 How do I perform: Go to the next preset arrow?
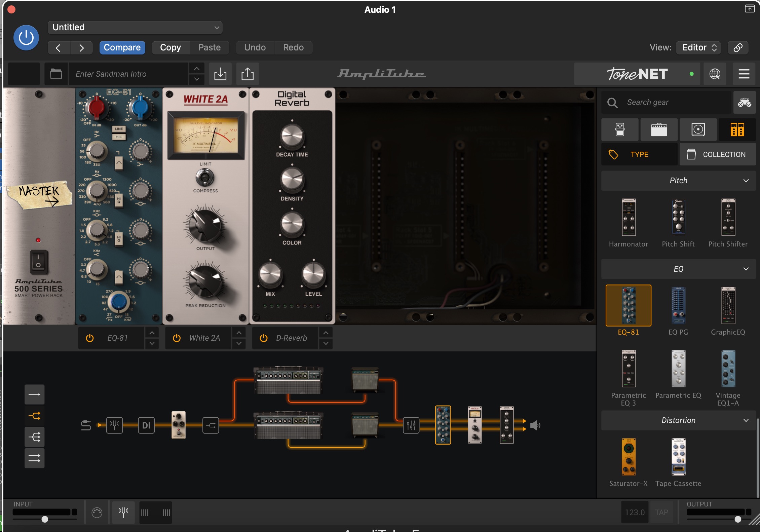81,48
